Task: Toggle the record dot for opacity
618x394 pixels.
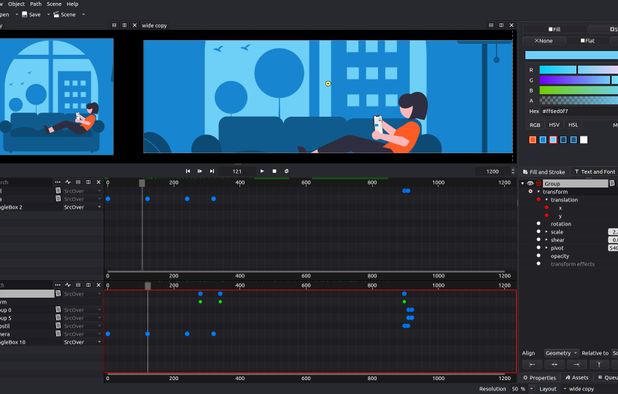Action: pos(538,256)
